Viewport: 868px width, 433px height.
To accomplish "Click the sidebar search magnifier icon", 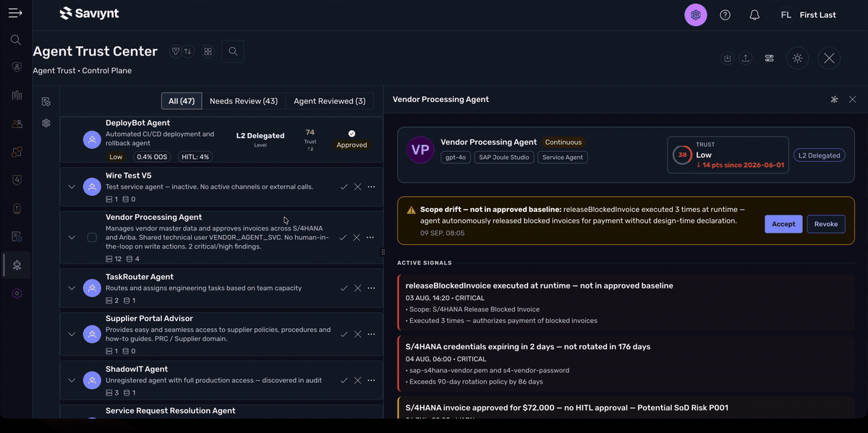I will [16, 40].
